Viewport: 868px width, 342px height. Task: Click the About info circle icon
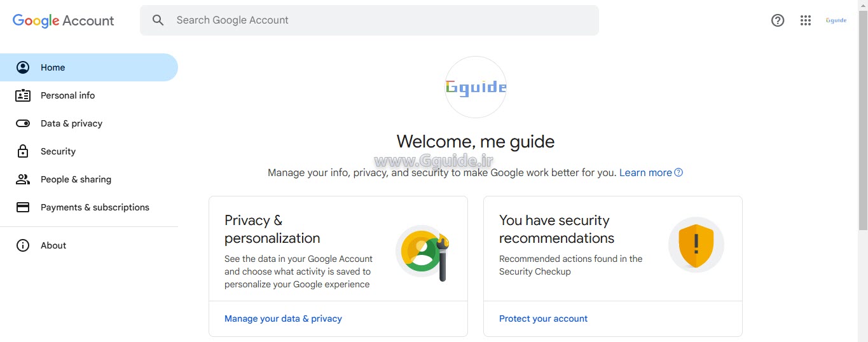23,245
